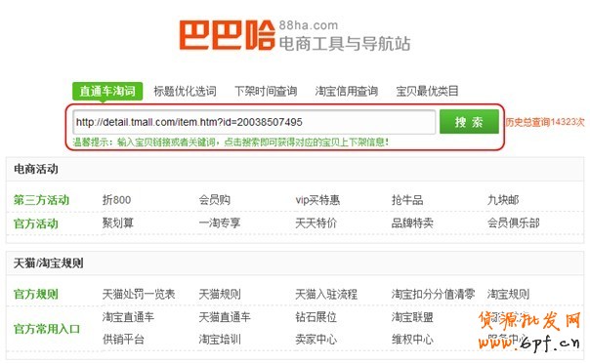Click the green 搜索 button
Screen dimensions: 590x364
pos(469,121)
